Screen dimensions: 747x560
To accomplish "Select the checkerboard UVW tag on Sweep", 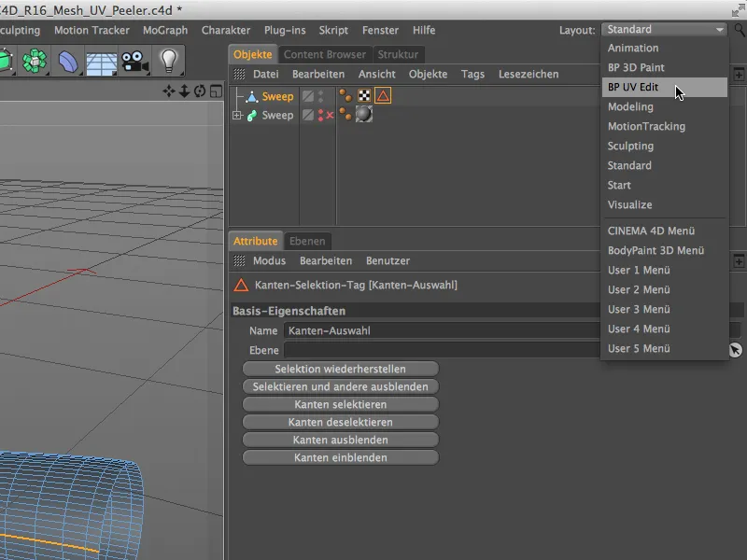I will [364, 96].
